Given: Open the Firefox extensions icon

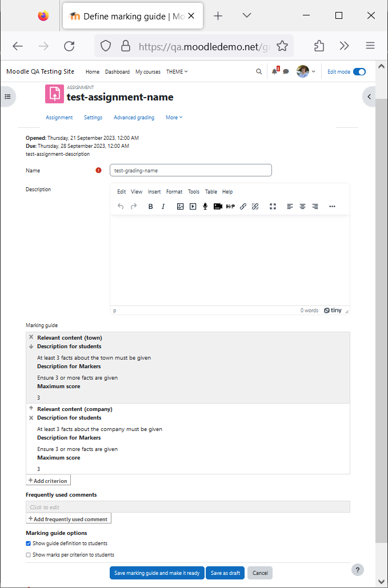Looking at the screenshot, I should pyautogui.click(x=319, y=46).
